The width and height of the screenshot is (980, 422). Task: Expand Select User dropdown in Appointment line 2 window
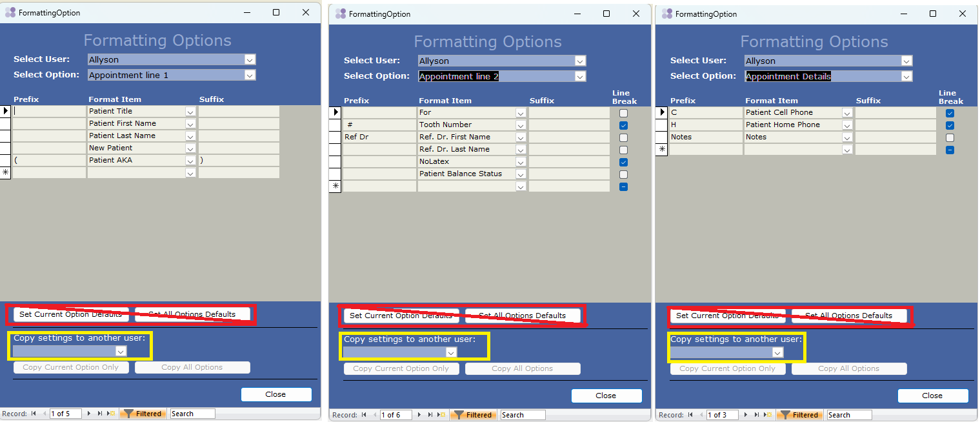[580, 61]
